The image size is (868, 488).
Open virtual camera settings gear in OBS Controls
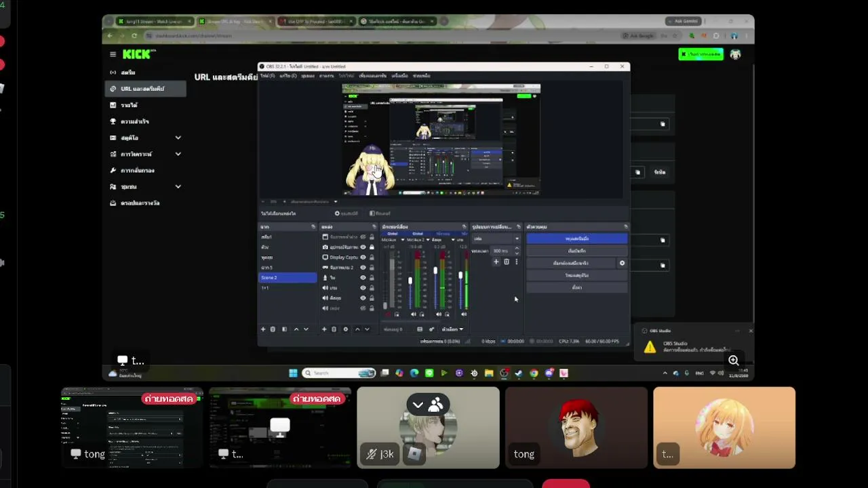pos(622,263)
